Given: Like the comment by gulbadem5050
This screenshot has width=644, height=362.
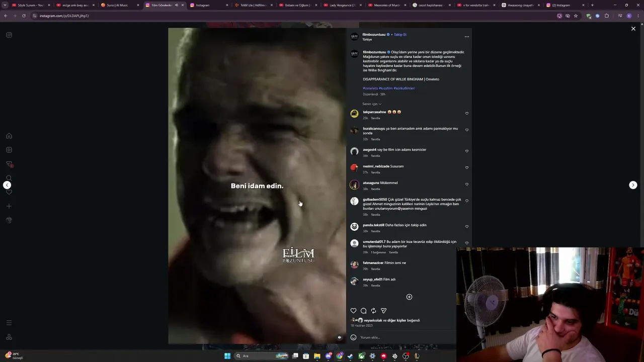Looking at the screenshot, I should click(467, 201).
